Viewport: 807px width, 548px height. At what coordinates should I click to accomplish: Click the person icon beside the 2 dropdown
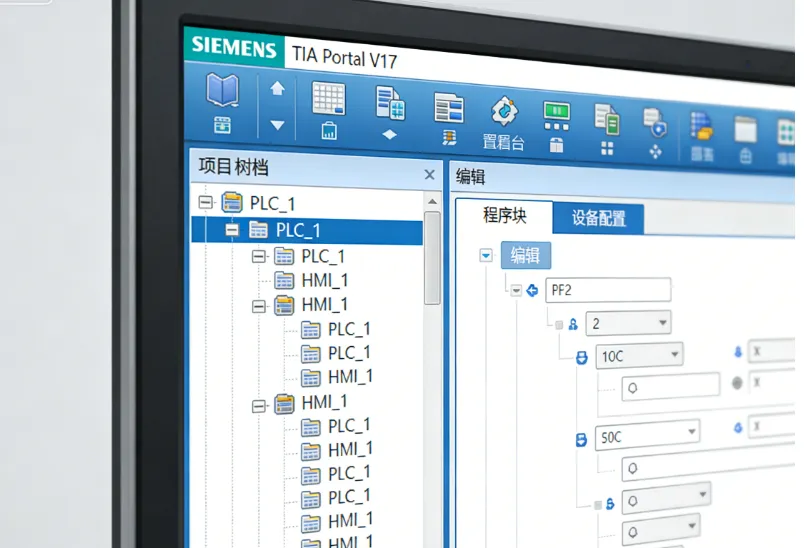coord(573,324)
